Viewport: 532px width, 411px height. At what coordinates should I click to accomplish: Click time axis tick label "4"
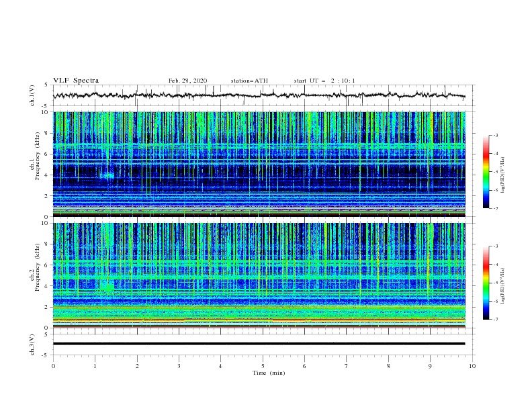[220, 366]
